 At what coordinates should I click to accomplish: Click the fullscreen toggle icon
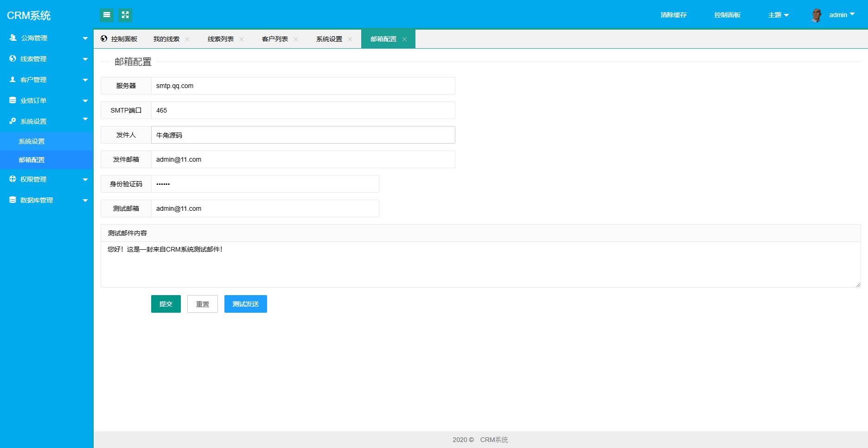[125, 15]
